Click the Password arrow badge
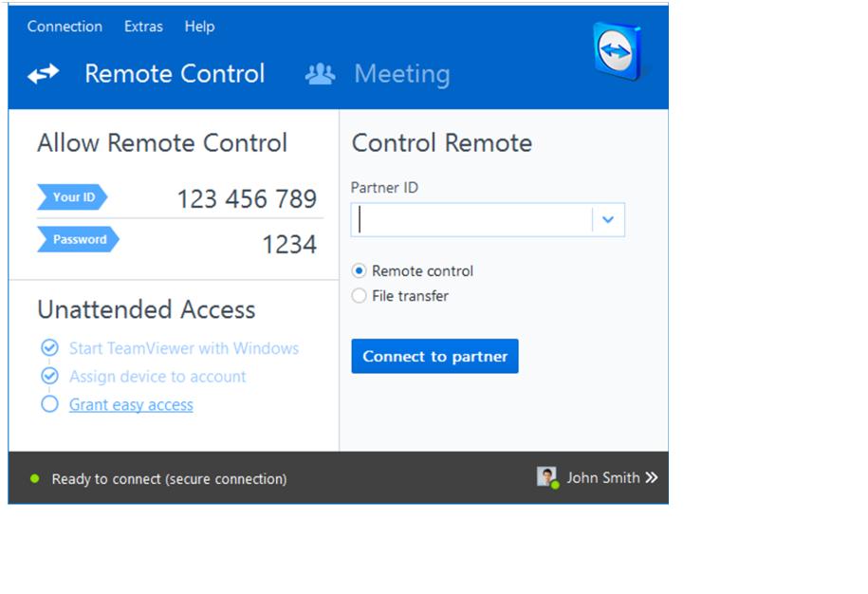This screenshot has width=868, height=594. [78, 239]
